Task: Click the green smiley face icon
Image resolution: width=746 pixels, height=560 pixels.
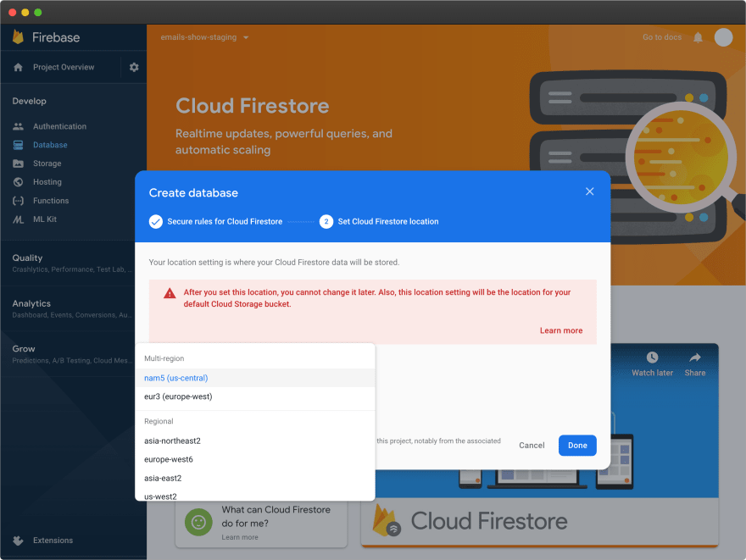Action: coord(198,523)
